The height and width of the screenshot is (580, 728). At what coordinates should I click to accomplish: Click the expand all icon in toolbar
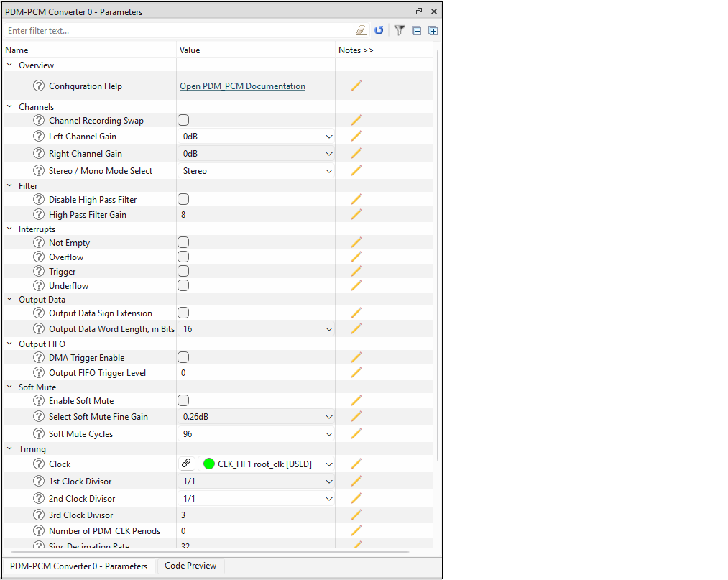(433, 31)
